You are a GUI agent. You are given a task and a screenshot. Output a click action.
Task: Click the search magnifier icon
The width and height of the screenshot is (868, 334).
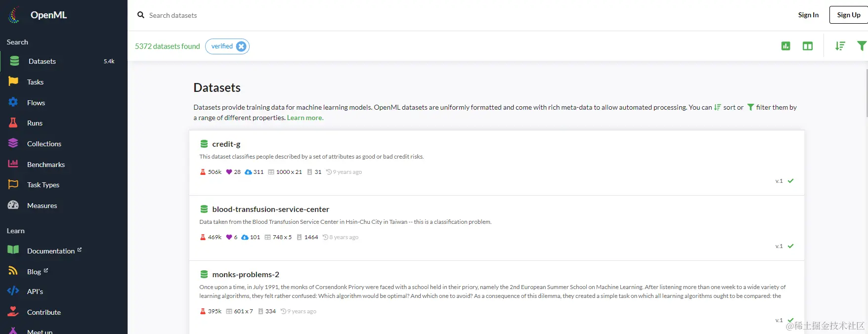[141, 15]
